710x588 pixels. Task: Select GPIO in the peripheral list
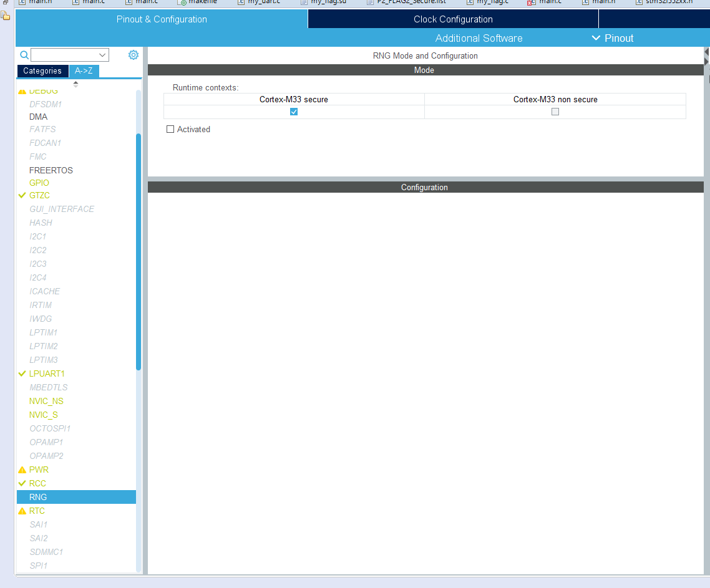pyautogui.click(x=39, y=183)
